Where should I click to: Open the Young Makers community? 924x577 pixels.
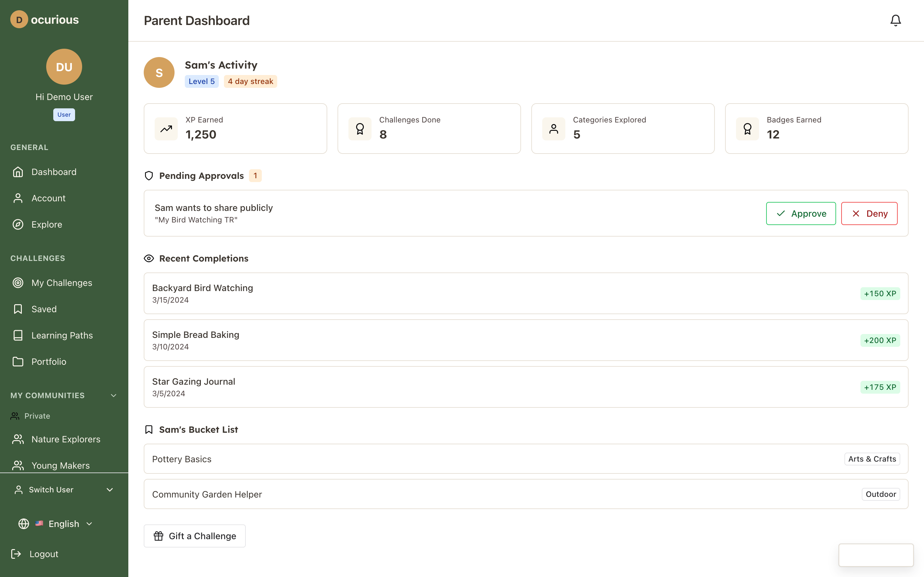tap(61, 465)
